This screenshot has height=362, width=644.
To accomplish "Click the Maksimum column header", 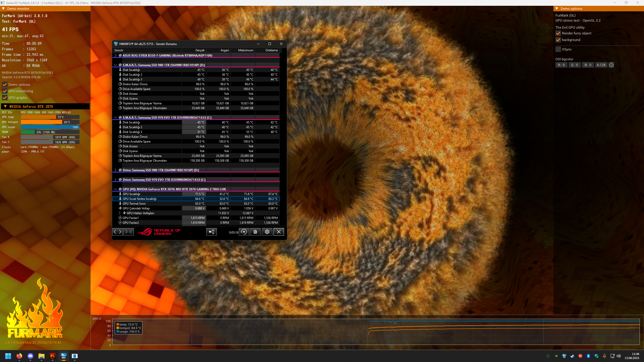I will pyautogui.click(x=243, y=50).
